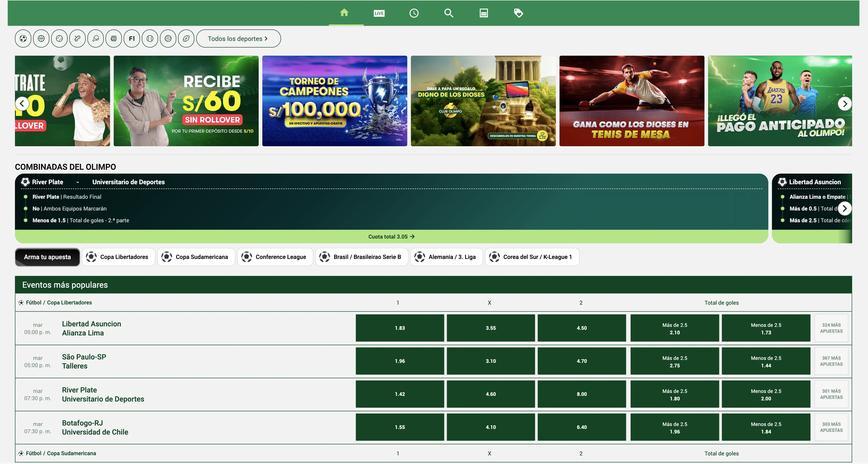Pick Menos de 2.5 at 1.73
Image resolution: width=868 pixels, height=464 pixels.
pos(766,328)
